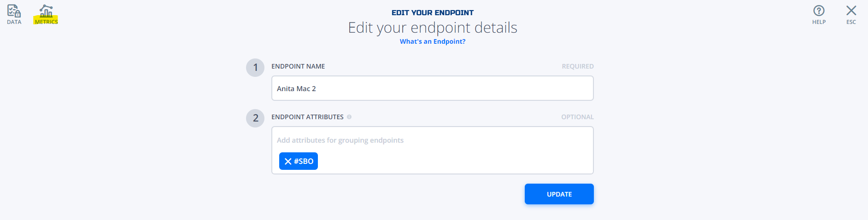Click the Edit your endpoint details heading
Viewport: 868px width, 220px height.
click(433, 28)
